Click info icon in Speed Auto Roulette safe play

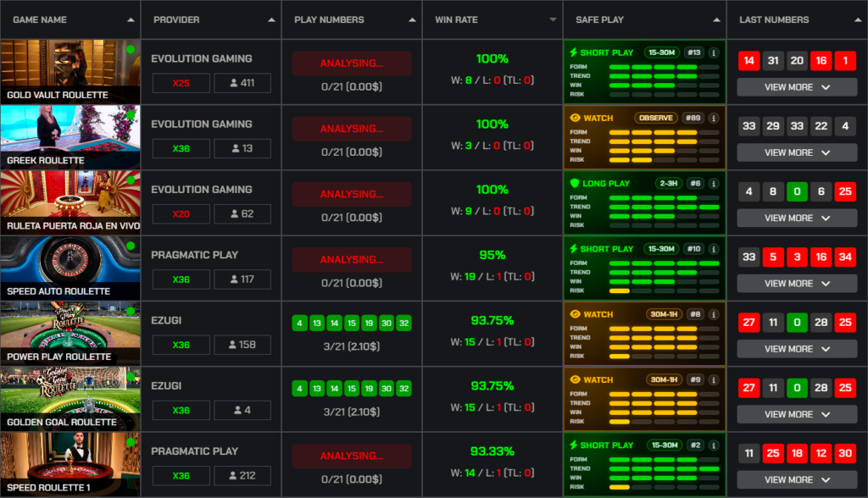(x=714, y=249)
